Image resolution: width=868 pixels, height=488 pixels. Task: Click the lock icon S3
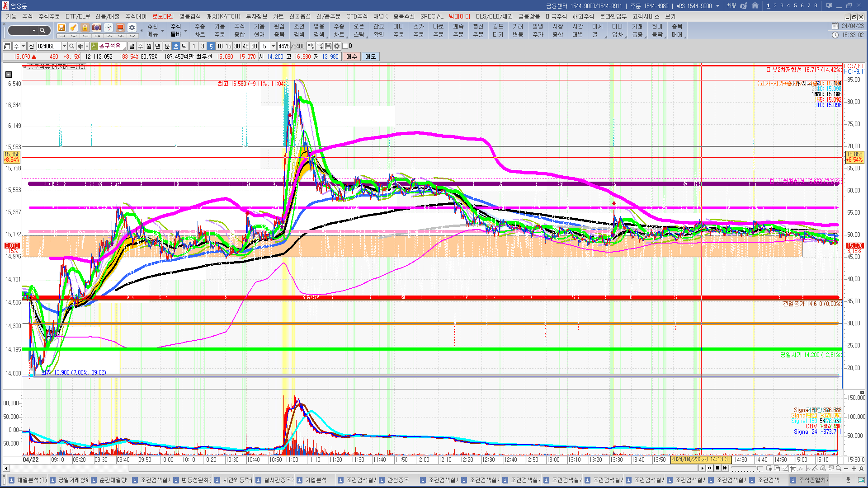tap(85, 28)
